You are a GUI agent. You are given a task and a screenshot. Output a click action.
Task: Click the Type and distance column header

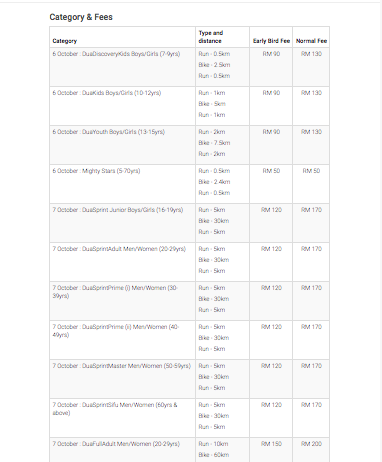[211, 37]
